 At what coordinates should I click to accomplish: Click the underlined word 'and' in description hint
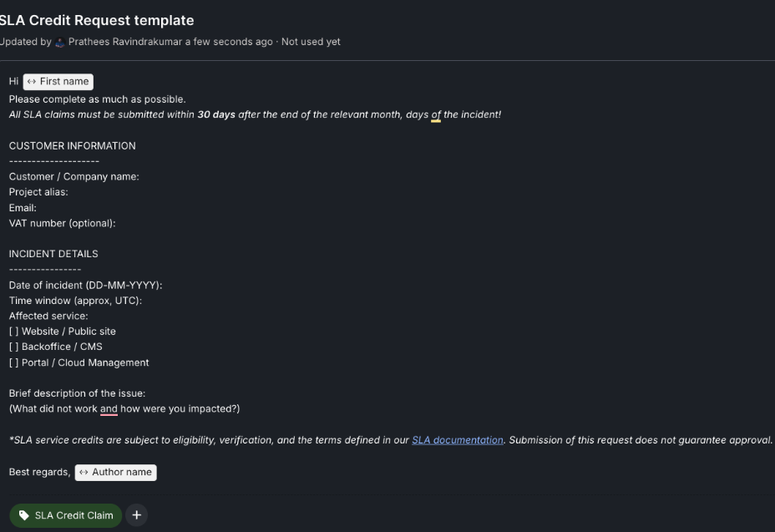[x=109, y=408]
